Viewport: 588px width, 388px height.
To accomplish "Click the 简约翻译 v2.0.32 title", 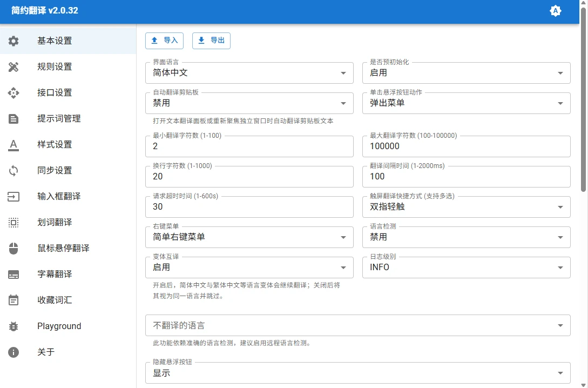I will point(45,10).
